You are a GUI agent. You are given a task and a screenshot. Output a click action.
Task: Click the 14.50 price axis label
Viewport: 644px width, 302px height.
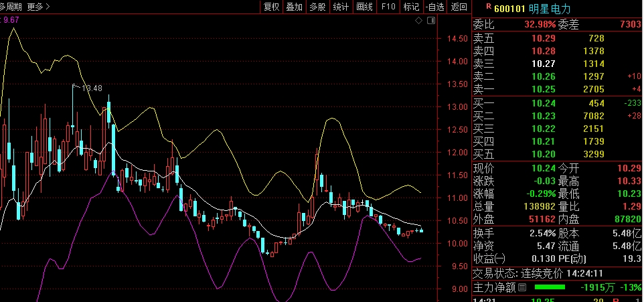[x=457, y=39]
